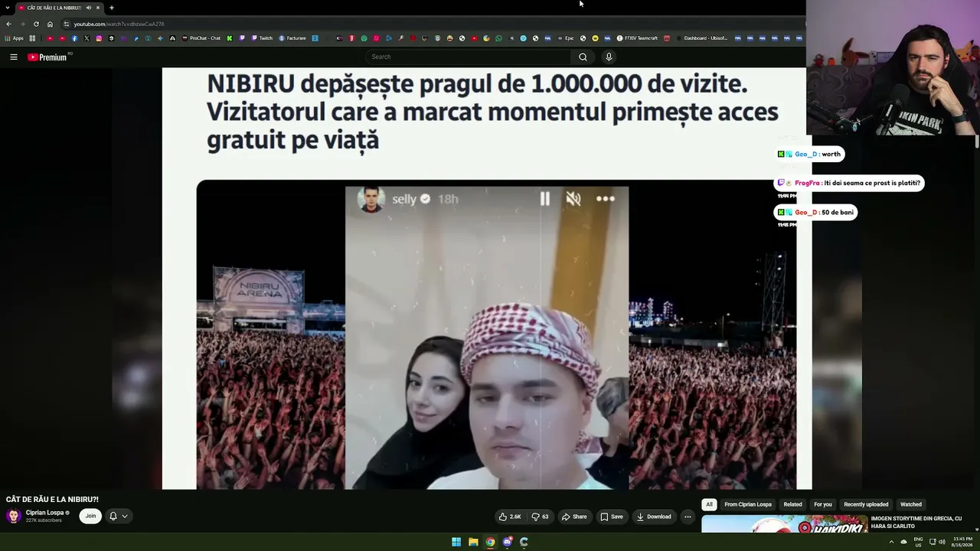Open the Ciprian Lospa channel name link
980x551 pixels.
pyautogui.click(x=44, y=513)
